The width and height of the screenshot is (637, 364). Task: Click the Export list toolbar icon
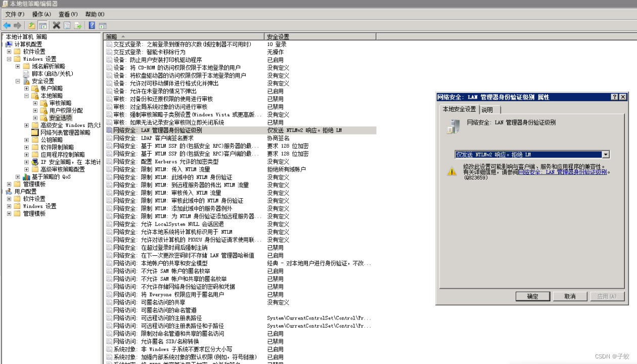(x=78, y=25)
